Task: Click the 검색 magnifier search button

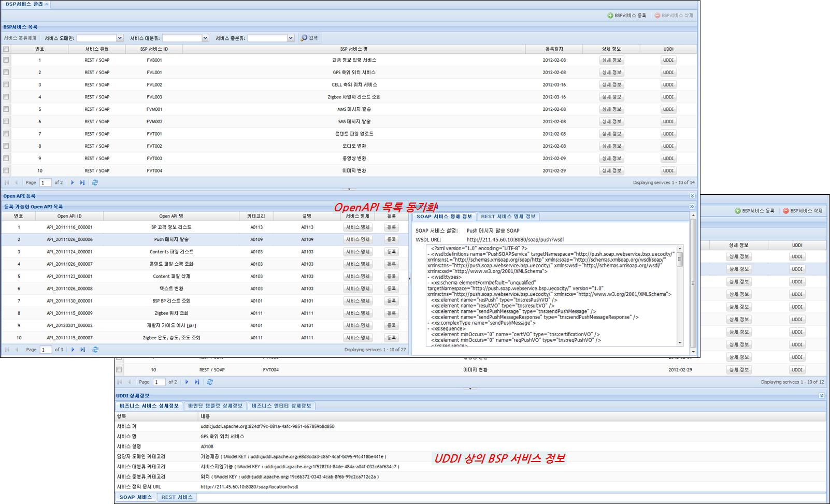Action: [x=310, y=38]
